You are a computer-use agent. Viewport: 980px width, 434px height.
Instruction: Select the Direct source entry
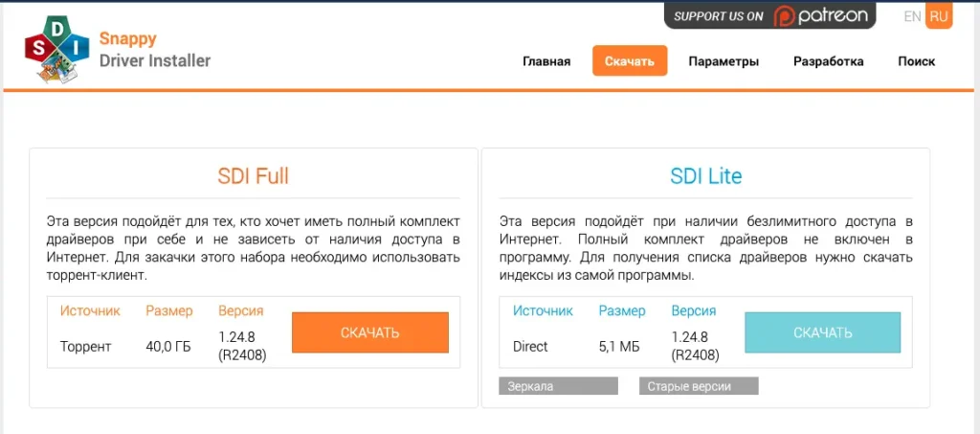pos(530,347)
